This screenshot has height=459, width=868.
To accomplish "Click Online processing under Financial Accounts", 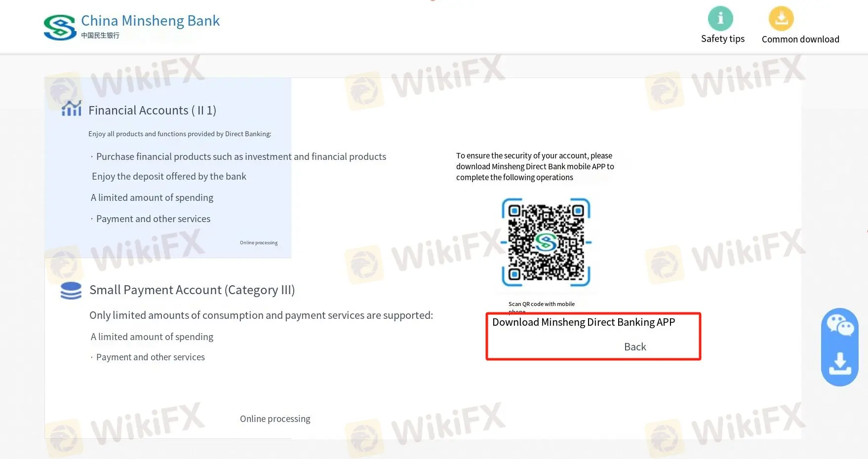I will [259, 243].
